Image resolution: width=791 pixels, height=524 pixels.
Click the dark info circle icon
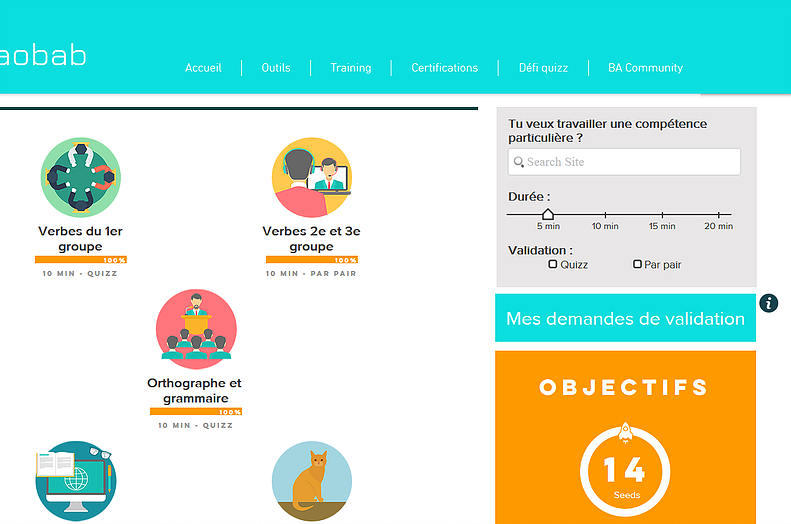pos(768,303)
